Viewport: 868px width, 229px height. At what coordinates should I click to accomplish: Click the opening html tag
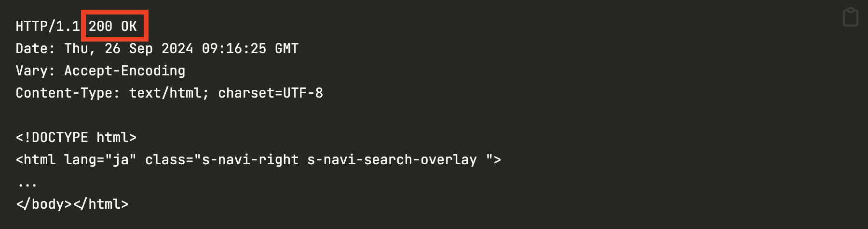click(36, 159)
